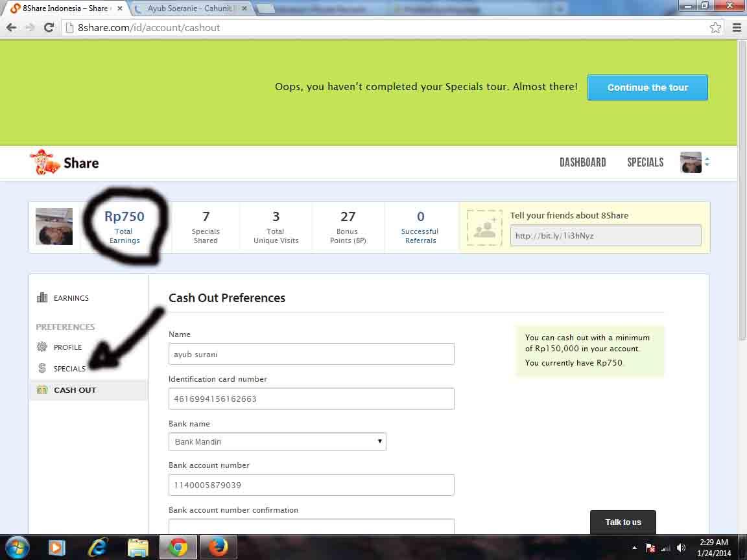Image resolution: width=747 pixels, height=560 pixels.
Task: Click the Successful Referrals stat
Action: (420, 227)
